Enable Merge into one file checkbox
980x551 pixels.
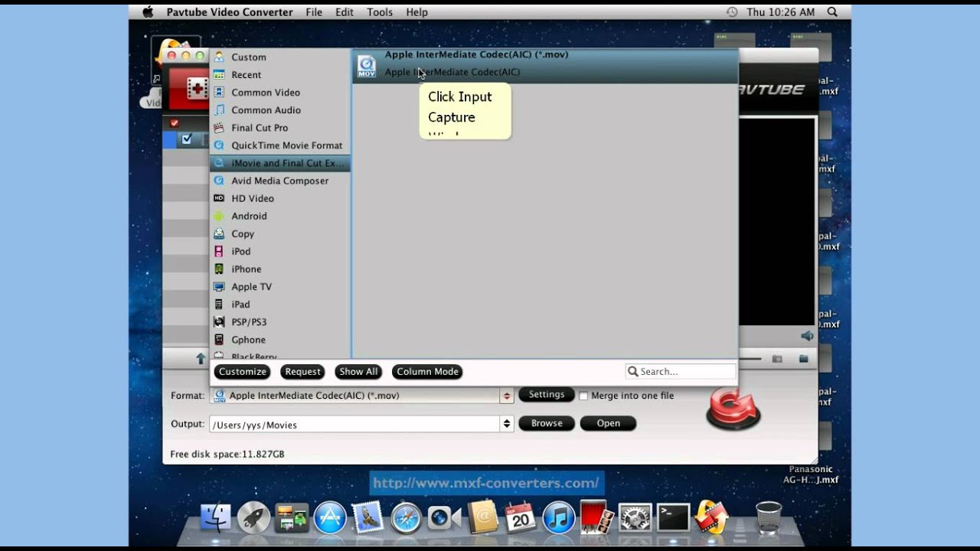tap(583, 396)
